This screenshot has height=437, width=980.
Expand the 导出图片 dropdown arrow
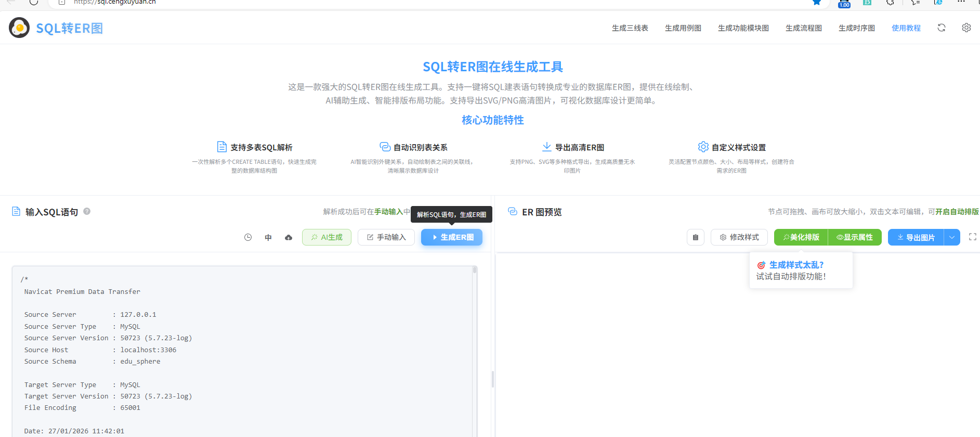tap(952, 237)
